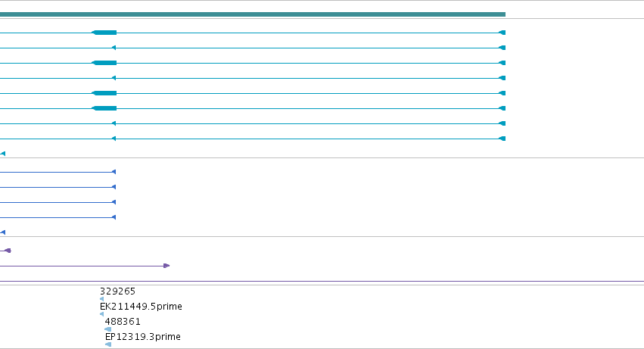
Task: Select the left-pointing purple arrow feature near left edge
Action: (x=8, y=251)
